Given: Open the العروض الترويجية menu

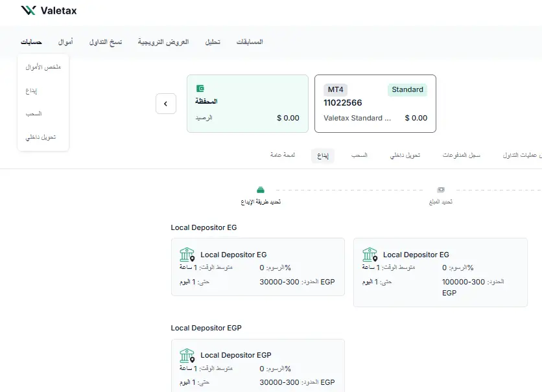Looking at the screenshot, I should click(163, 41).
